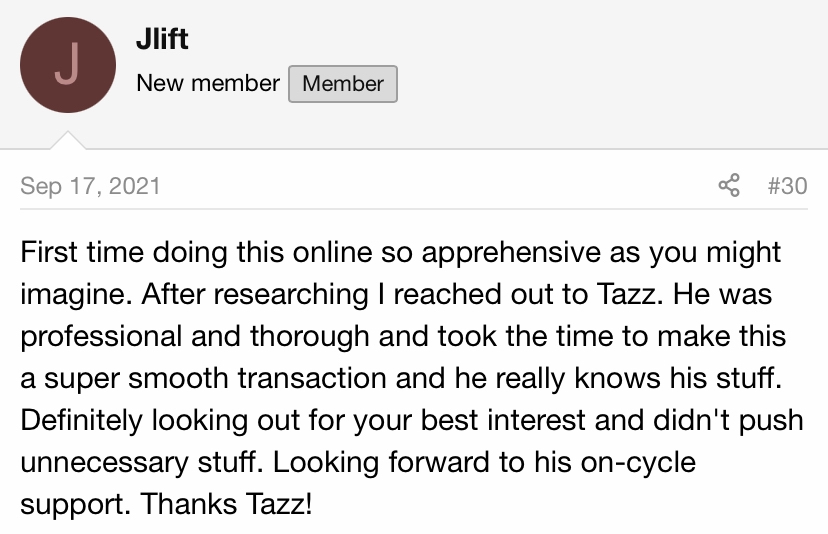Click the gray Member badge
The height and width of the screenshot is (534, 828).
point(343,83)
